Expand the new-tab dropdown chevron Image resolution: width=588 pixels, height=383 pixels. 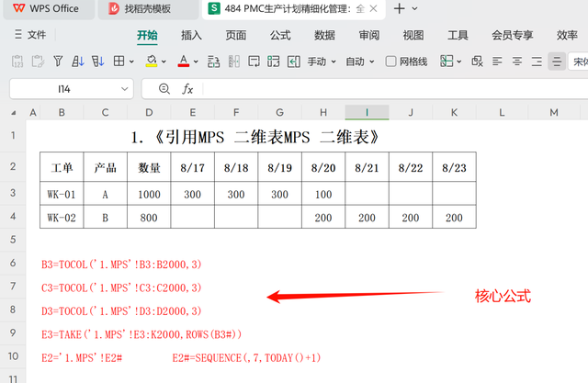click(x=414, y=8)
